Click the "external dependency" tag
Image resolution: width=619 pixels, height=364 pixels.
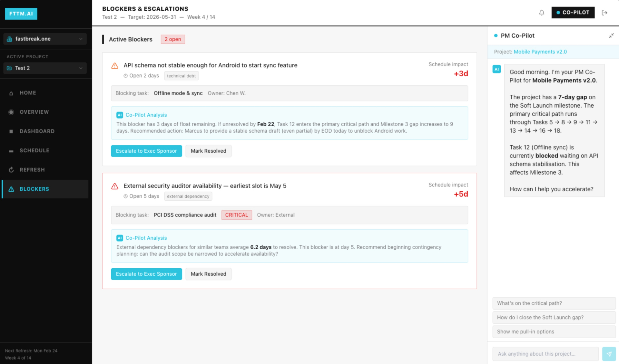(188, 196)
